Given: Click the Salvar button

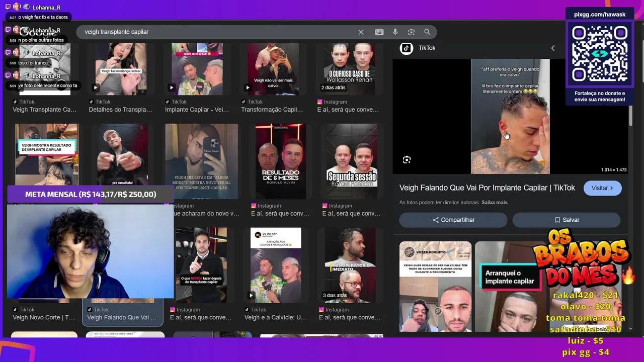Looking at the screenshot, I should (566, 220).
